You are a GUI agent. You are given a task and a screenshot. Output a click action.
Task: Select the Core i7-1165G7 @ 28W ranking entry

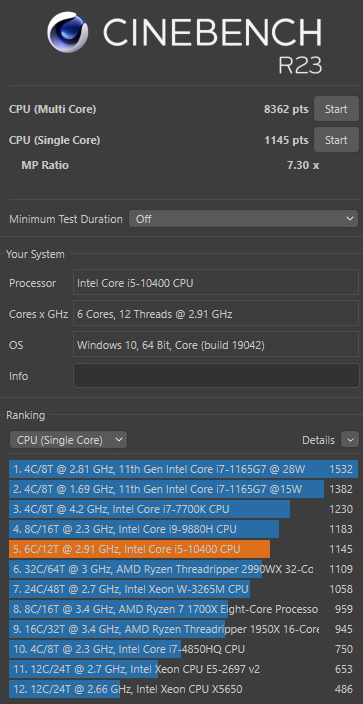[x=183, y=469]
